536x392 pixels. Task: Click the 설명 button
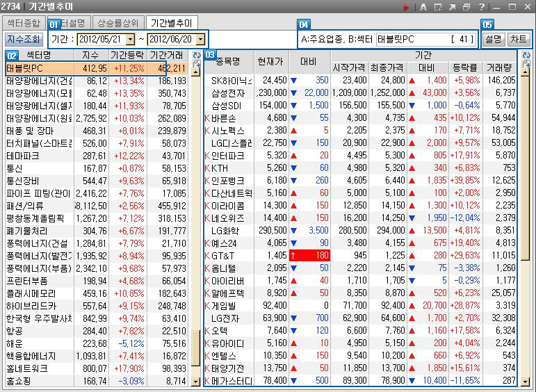point(494,40)
